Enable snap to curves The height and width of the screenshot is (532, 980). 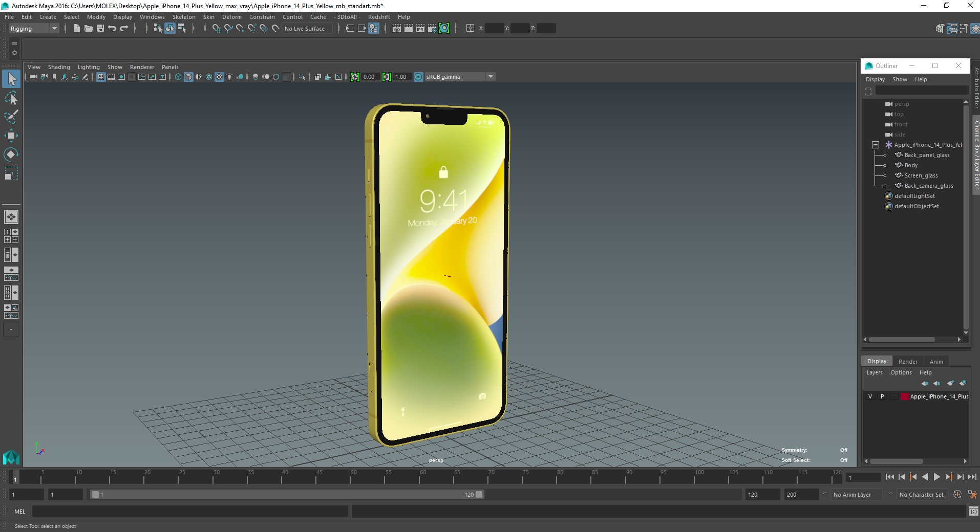[x=228, y=29]
